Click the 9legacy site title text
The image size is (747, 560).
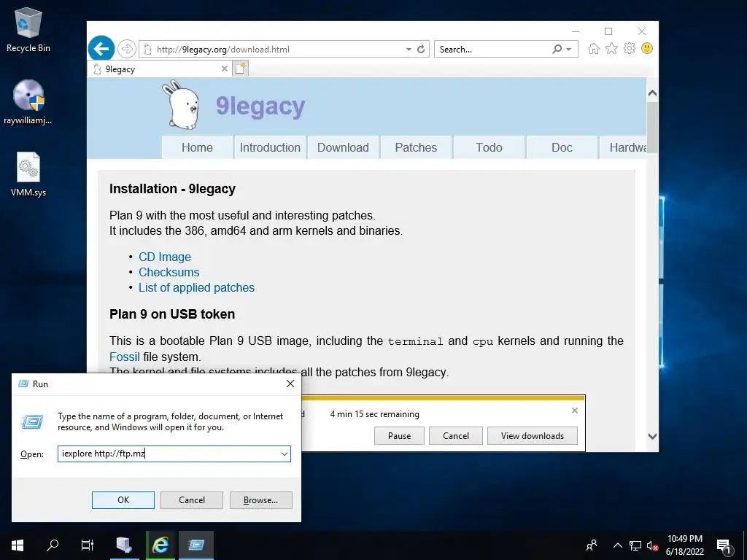pyautogui.click(x=260, y=106)
